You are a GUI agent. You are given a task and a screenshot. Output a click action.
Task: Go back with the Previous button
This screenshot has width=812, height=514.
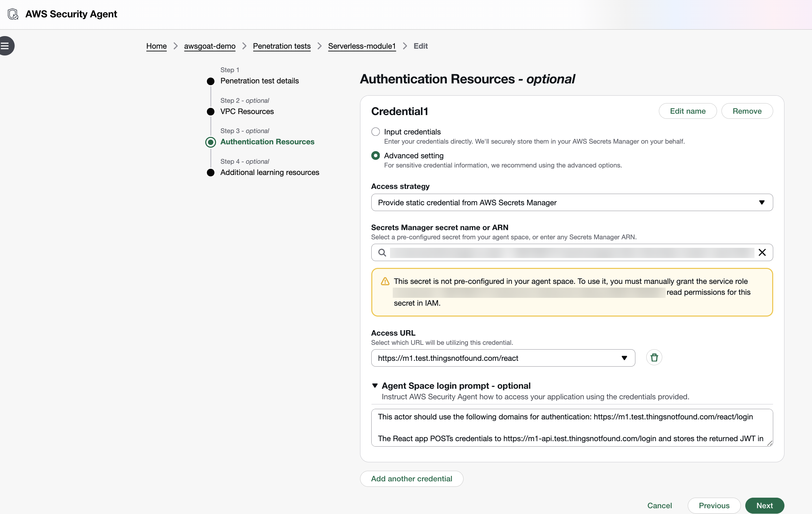[x=714, y=505]
